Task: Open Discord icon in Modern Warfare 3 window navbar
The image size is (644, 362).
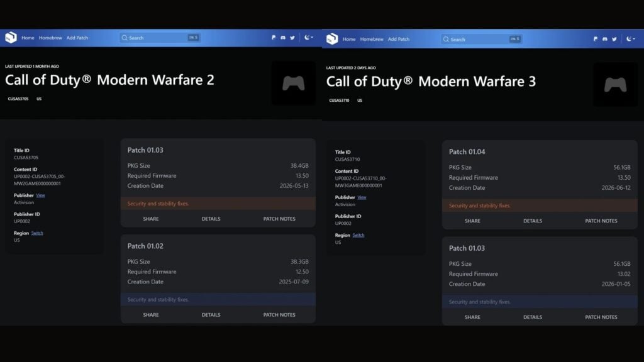Action: 605,39
